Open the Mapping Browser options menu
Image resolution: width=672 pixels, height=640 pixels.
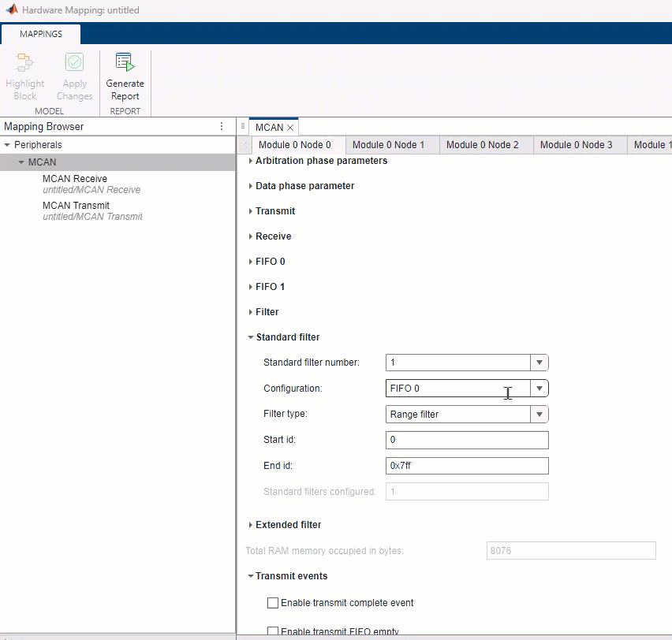click(x=222, y=126)
